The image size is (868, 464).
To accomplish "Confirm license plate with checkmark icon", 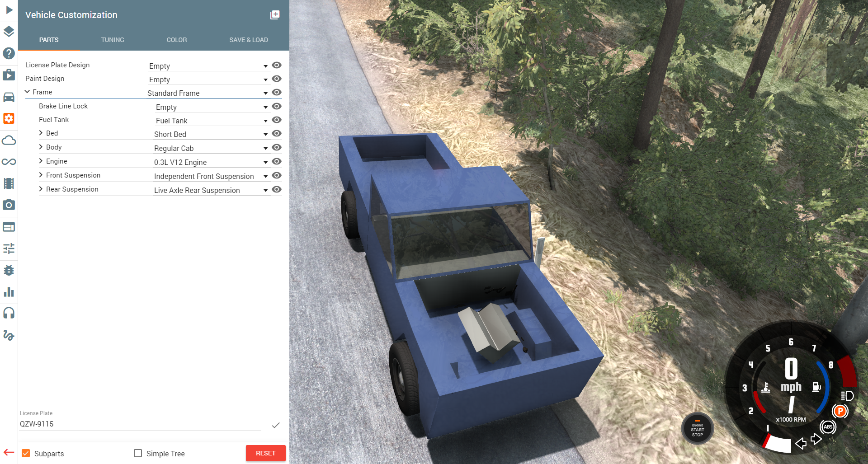I will pyautogui.click(x=276, y=425).
